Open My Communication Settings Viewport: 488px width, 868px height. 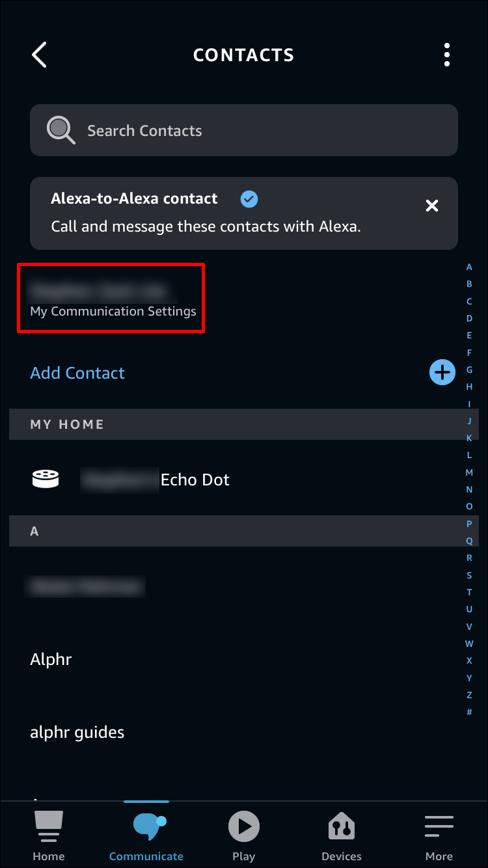point(113,311)
